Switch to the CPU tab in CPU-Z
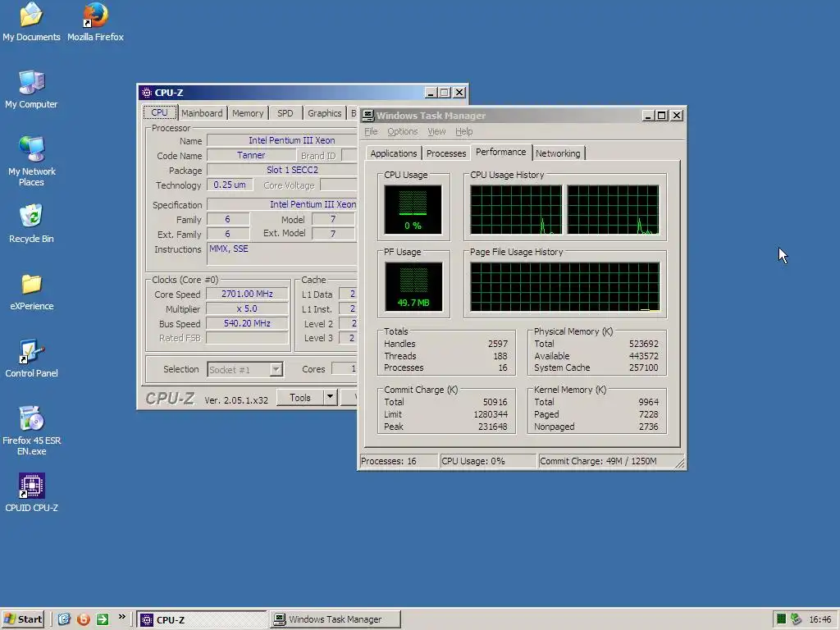 159,112
